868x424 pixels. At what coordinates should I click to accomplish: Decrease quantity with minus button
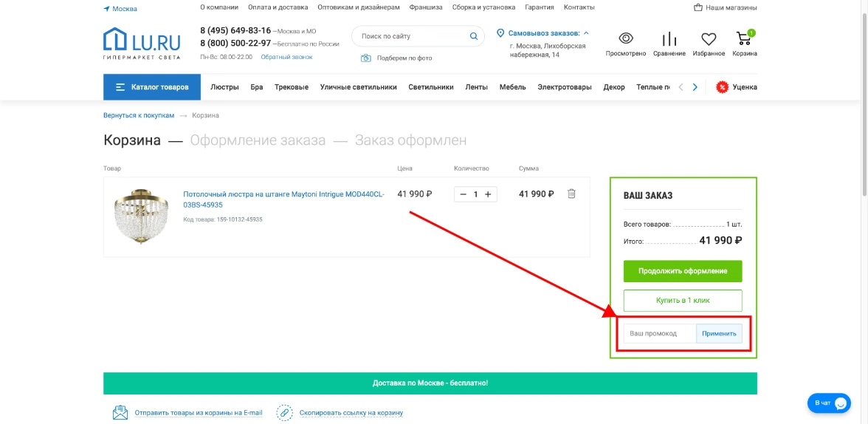coord(463,194)
